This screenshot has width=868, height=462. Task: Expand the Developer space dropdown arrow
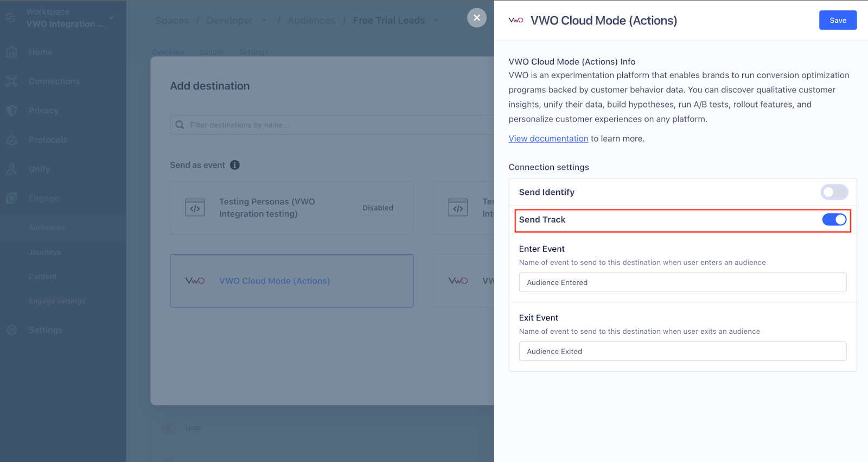coord(264,21)
